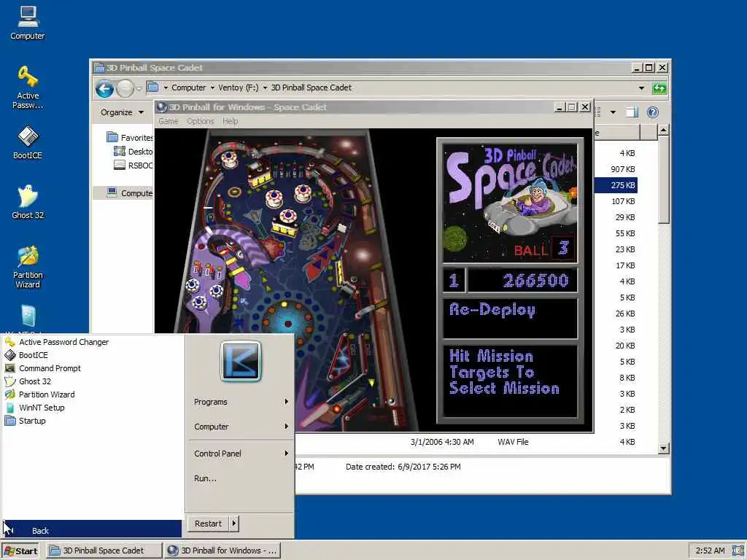This screenshot has height=560, width=747.
Task: Select the WAV File row dated 3/1/2006
Action: point(467,442)
